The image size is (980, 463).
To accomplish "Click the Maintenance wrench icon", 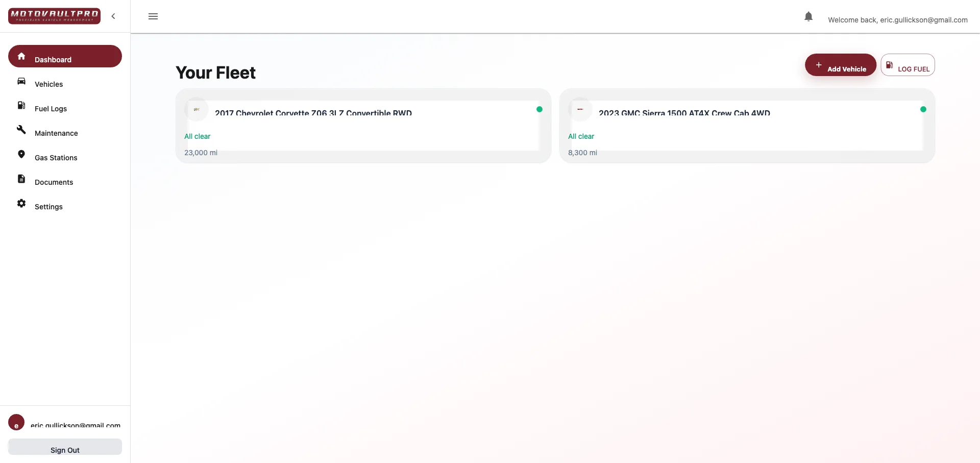I will point(21,130).
